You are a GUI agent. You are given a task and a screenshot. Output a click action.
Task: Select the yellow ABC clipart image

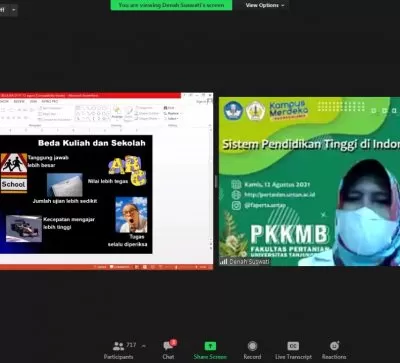point(127,171)
